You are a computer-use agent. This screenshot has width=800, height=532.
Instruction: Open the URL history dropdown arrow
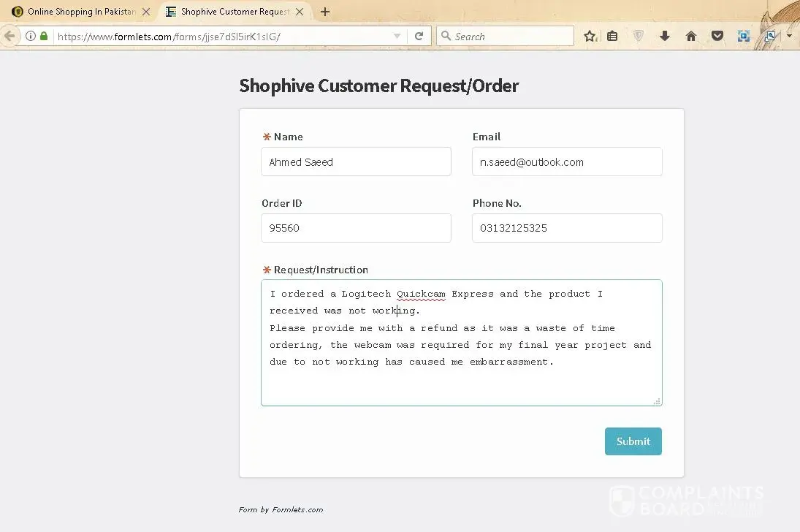click(x=397, y=37)
